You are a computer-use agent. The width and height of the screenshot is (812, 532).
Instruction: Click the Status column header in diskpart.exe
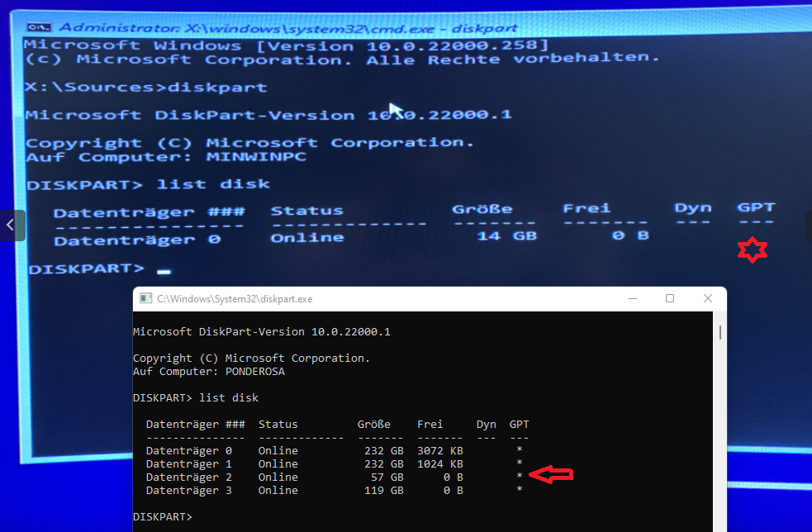click(x=278, y=425)
